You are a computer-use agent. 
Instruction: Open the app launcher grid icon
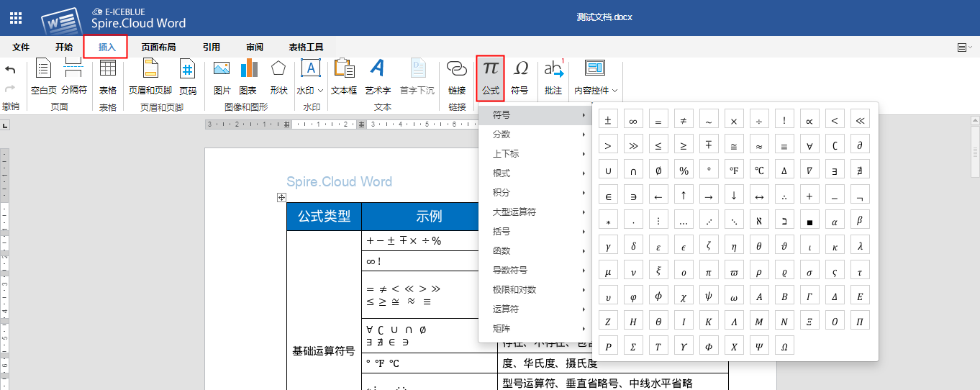click(x=15, y=17)
